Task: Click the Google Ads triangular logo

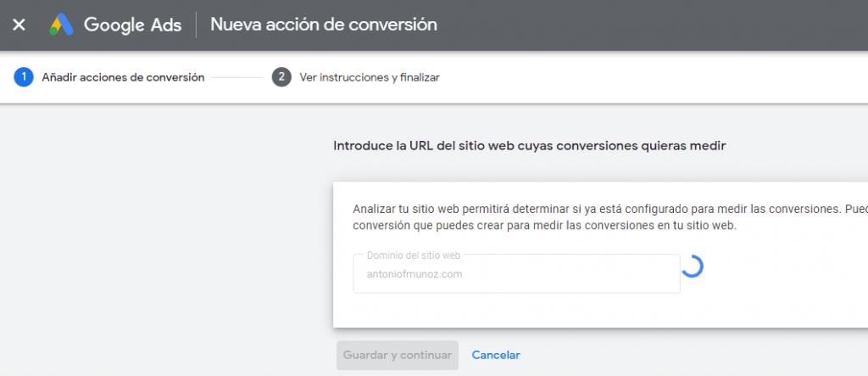Action: (61, 25)
